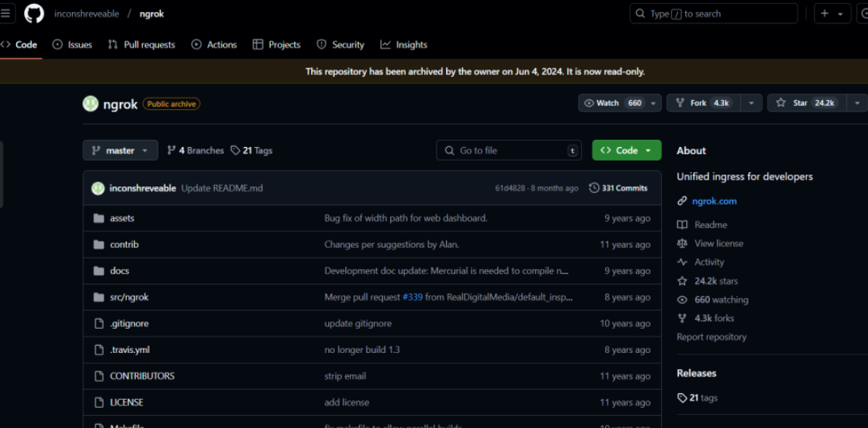Open the Security tab
The image size is (868, 428).
(x=340, y=44)
